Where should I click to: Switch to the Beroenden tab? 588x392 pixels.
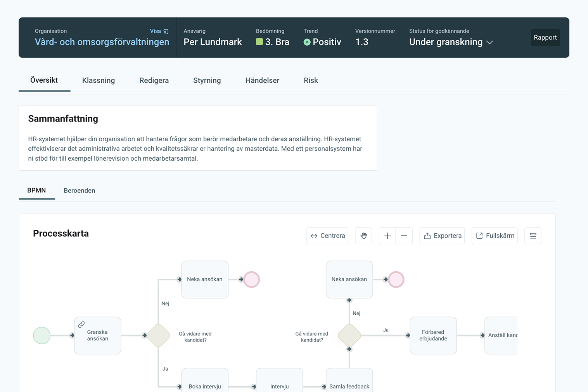[x=80, y=191]
